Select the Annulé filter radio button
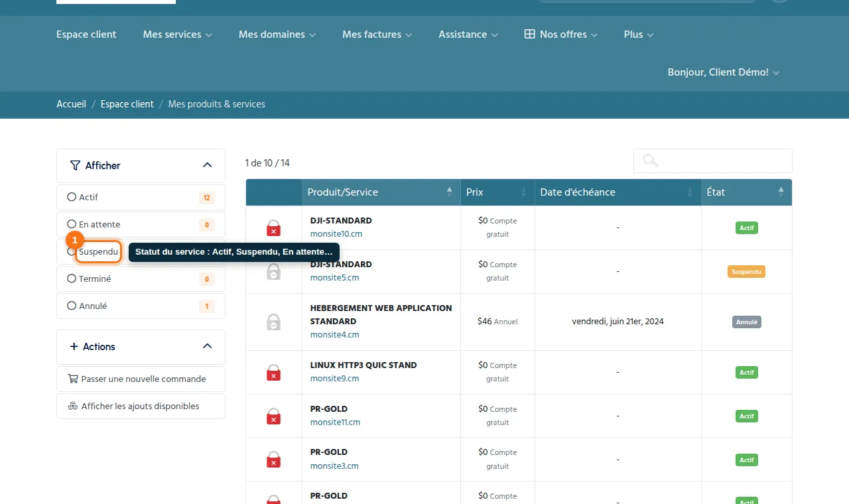Image resolution: width=849 pixels, height=504 pixels. pos(72,306)
